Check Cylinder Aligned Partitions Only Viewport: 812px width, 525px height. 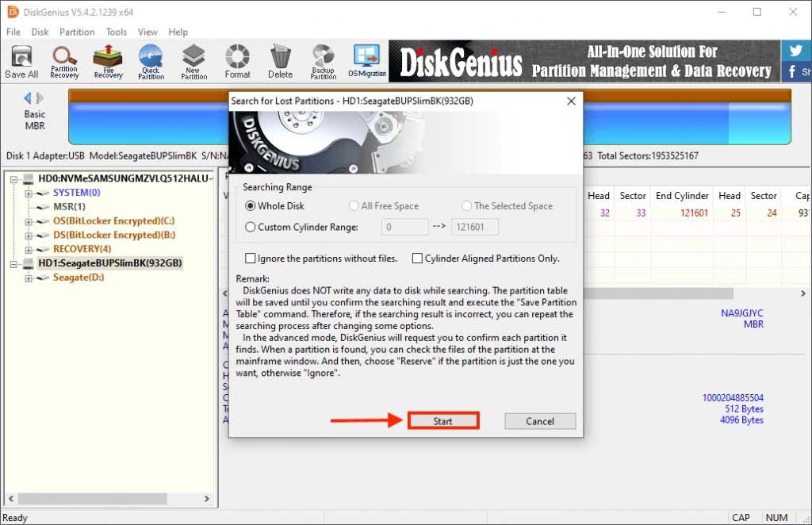click(417, 258)
